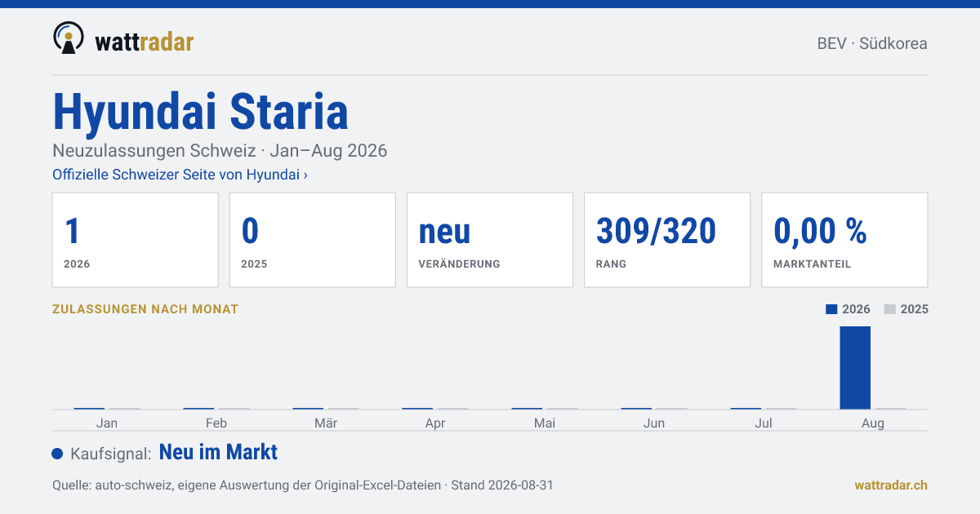
Task: Visit wattradar.ch footer link
Action: (891, 485)
